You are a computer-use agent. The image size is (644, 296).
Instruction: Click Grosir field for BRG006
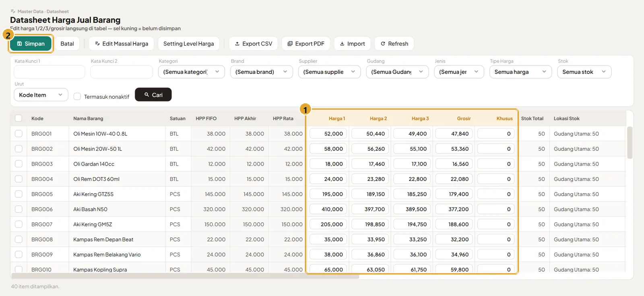click(x=455, y=209)
